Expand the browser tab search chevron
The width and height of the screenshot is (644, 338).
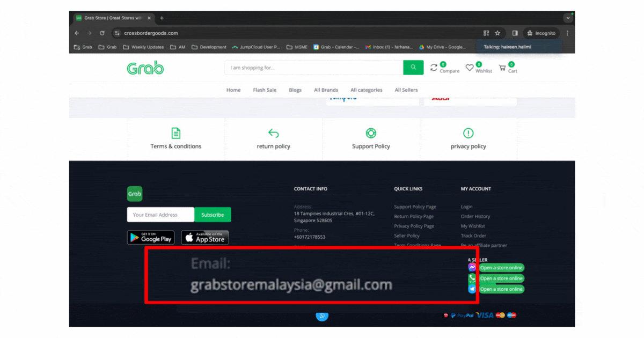tap(567, 17)
